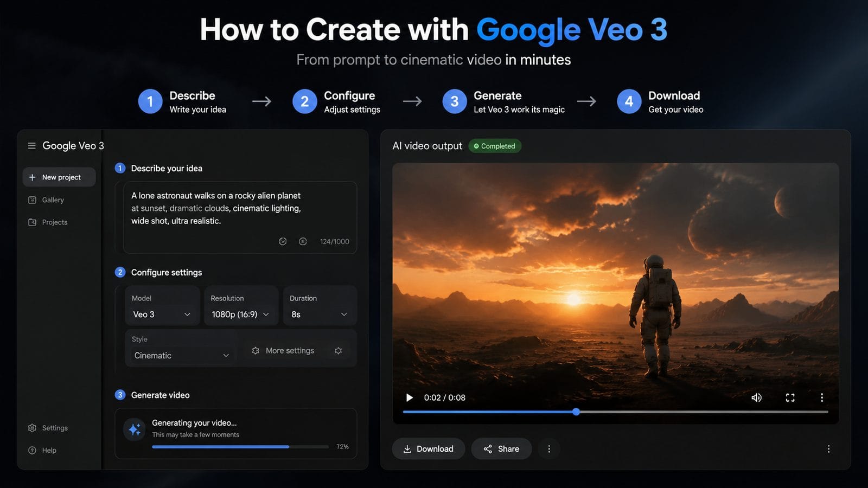Screen dimensions: 868x488
Task: Open the Style dropdown showing Cinematic
Action: point(182,348)
